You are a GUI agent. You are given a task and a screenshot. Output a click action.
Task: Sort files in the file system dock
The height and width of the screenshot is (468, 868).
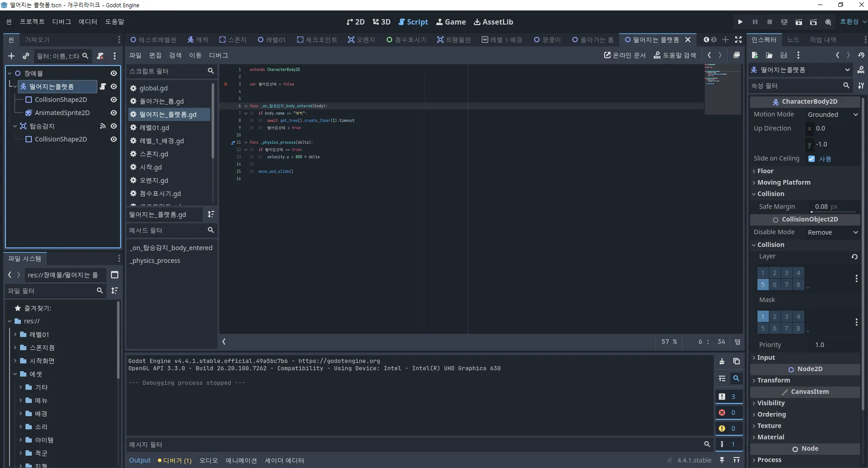click(x=115, y=290)
